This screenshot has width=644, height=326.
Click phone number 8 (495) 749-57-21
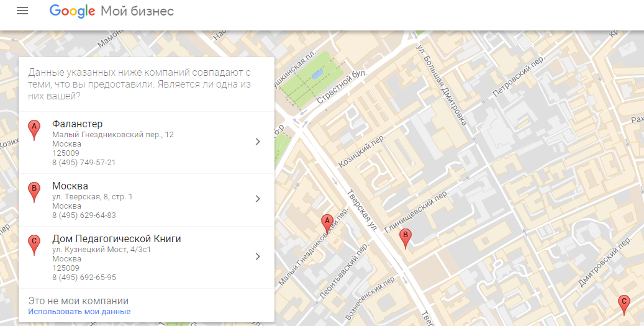[84, 163]
